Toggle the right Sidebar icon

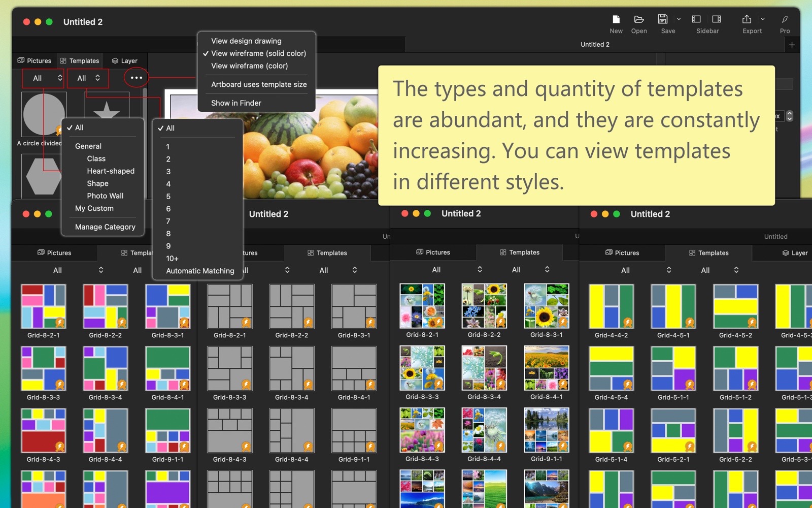[717, 20]
